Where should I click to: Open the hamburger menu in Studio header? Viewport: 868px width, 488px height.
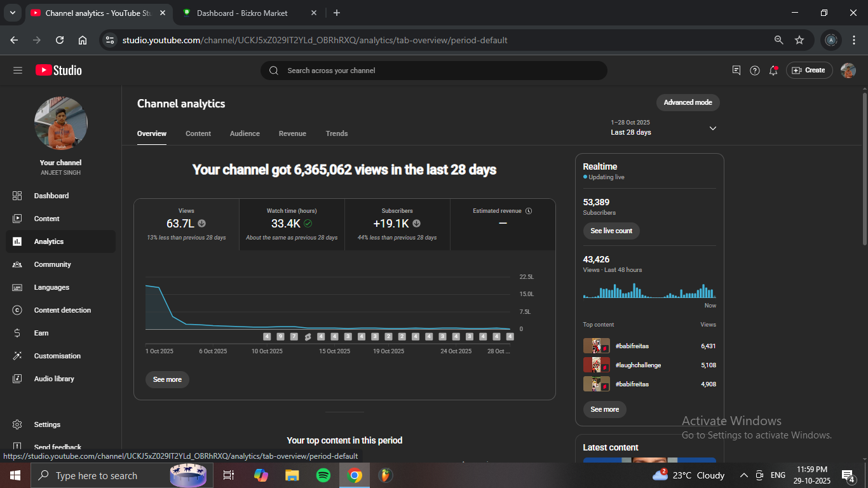tap(18, 71)
